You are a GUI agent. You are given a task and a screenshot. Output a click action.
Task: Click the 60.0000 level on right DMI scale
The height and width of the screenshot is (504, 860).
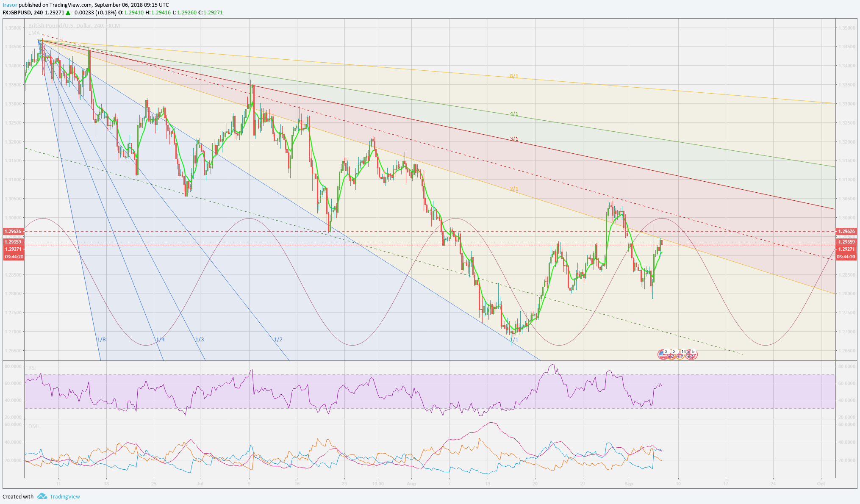point(846,424)
